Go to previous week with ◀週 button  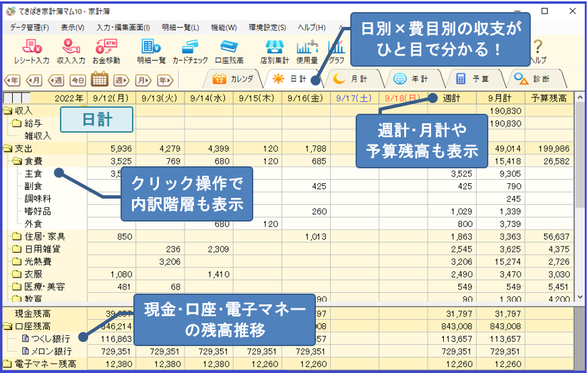(x=56, y=80)
